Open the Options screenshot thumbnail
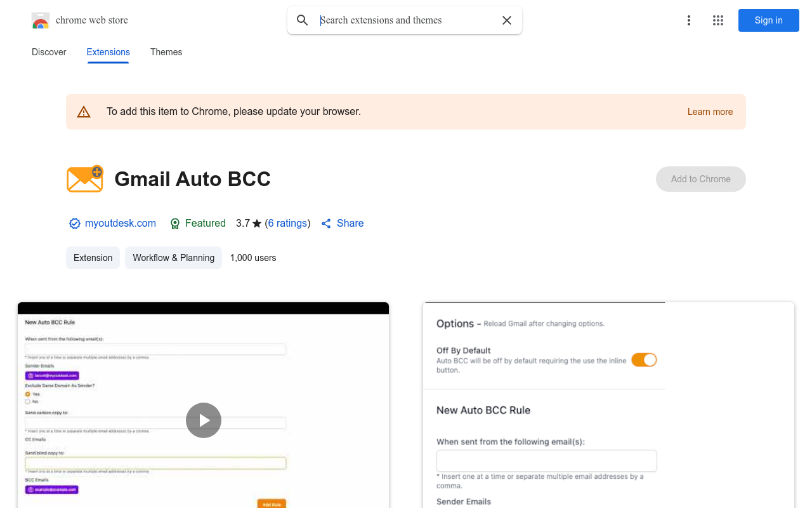812x508 pixels. pyautogui.click(x=608, y=405)
